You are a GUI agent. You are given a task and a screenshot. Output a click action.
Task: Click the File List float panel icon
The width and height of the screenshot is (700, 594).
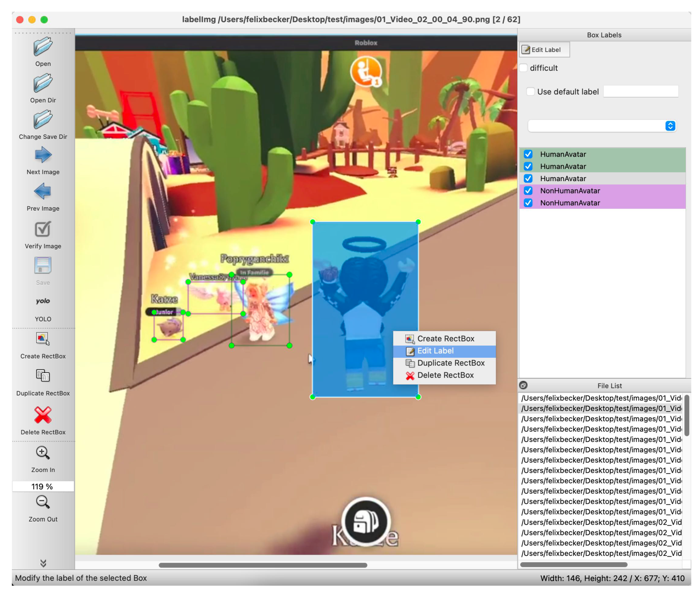pyautogui.click(x=523, y=385)
